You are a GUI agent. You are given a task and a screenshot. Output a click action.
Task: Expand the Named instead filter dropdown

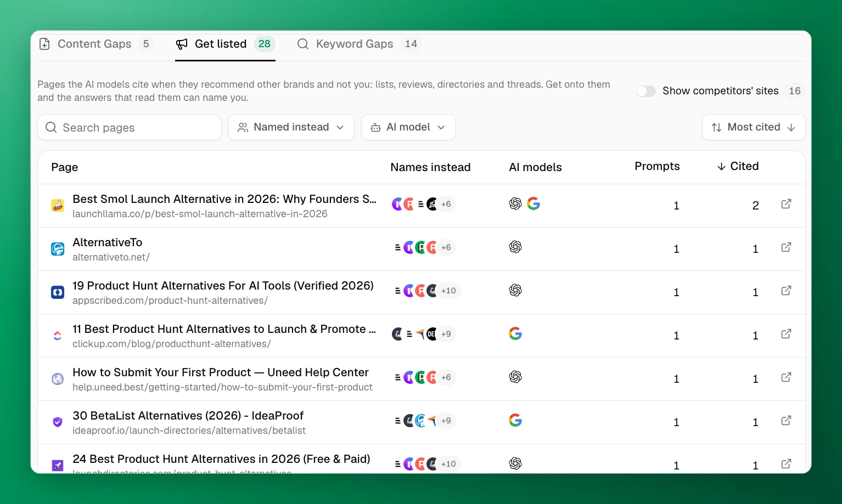tap(291, 127)
